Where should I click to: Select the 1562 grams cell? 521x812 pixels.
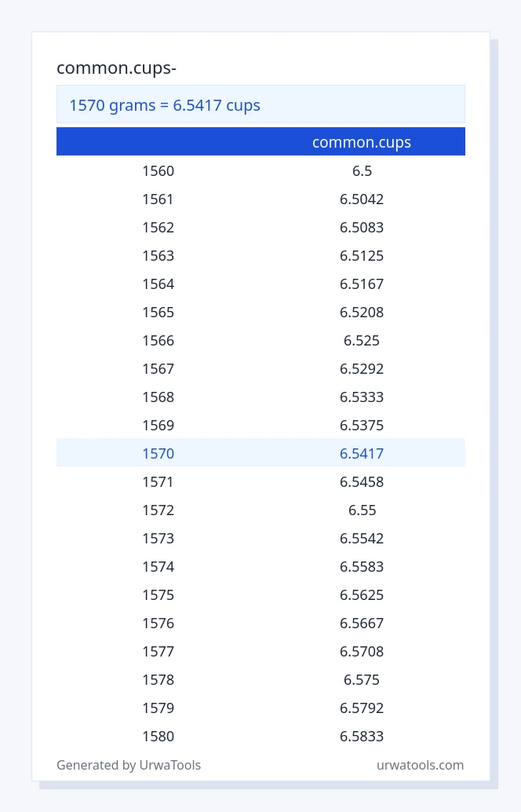pyautogui.click(x=158, y=227)
